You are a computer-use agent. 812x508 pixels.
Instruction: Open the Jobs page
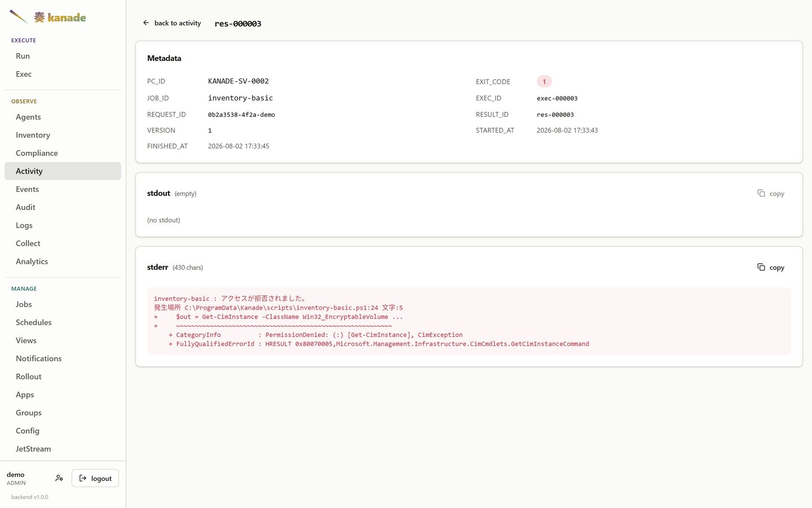[x=63, y=304]
